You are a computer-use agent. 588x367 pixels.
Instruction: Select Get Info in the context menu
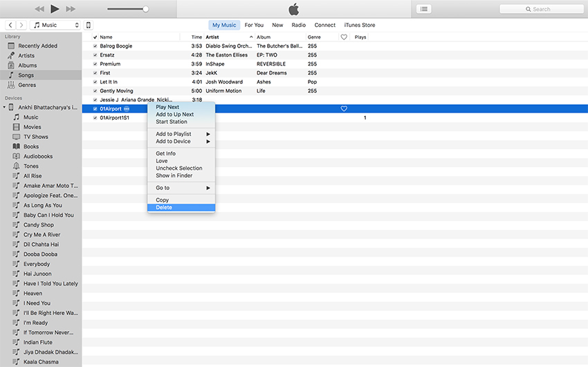click(x=165, y=153)
